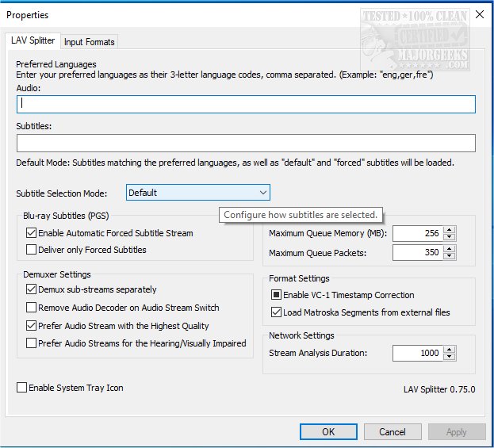494x448 pixels.
Task: Check Remove Audio Decoder on Audio Stream Switch
Action: coord(32,308)
